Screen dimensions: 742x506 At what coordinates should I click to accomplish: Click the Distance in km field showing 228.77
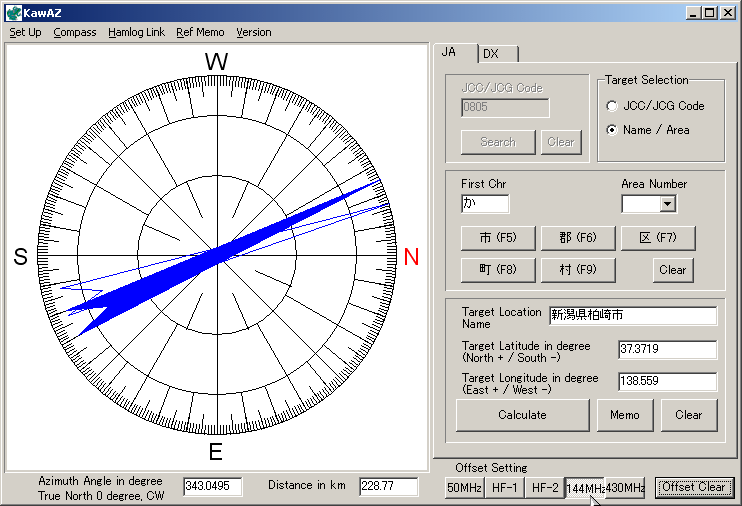coord(389,486)
